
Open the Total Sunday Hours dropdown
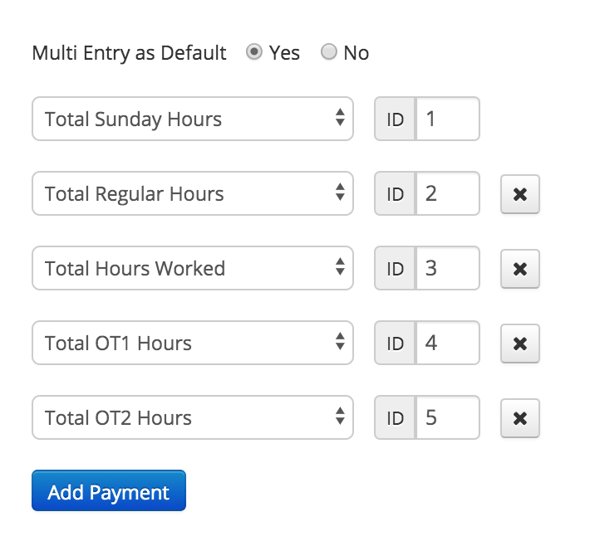[192, 119]
